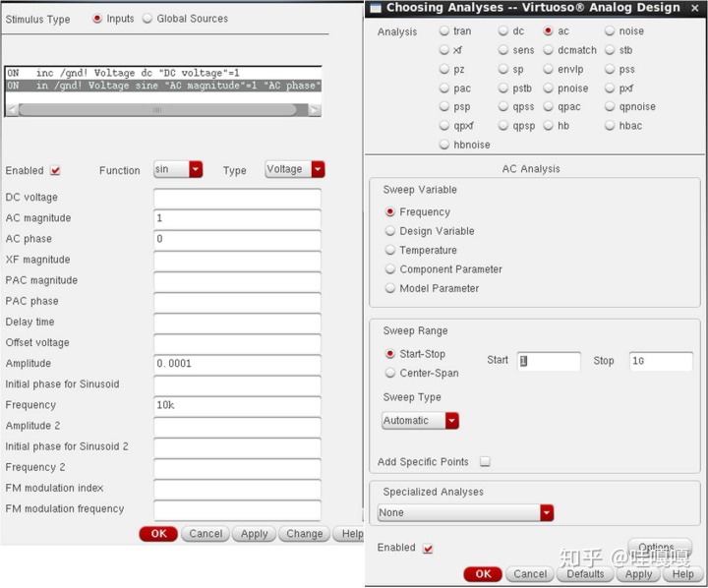Select the dcmatch analysis
This screenshot has height=588, width=708.
[x=548, y=50]
